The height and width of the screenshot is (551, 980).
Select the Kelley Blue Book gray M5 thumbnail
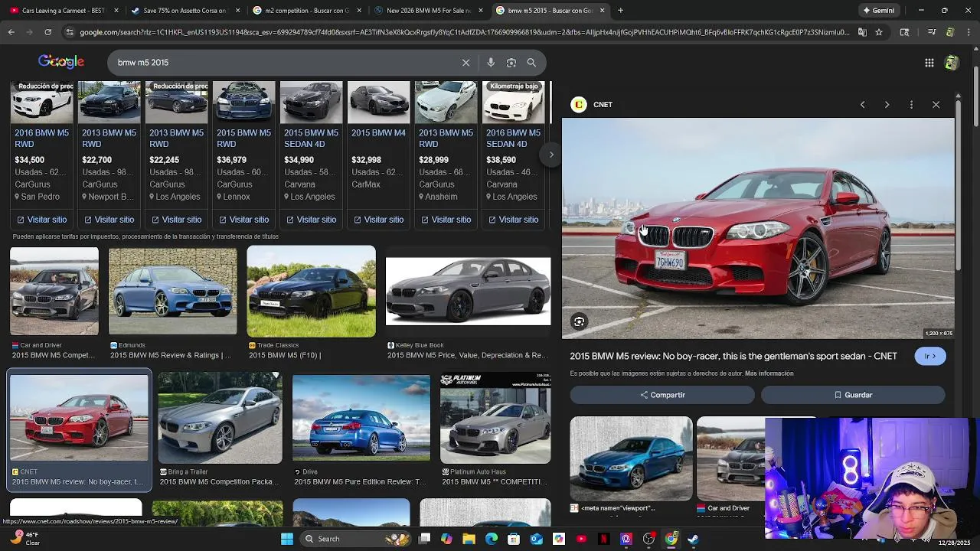pos(469,292)
